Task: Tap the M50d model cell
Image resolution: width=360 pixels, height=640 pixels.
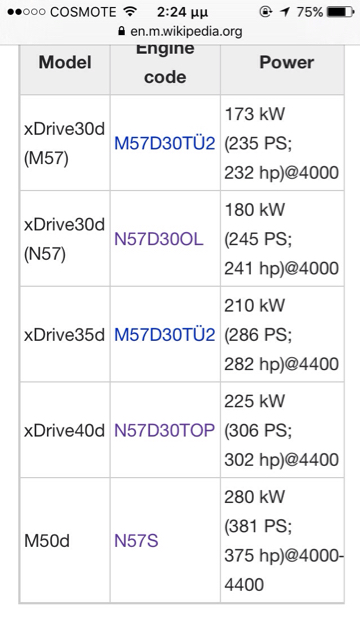Action: click(64, 541)
